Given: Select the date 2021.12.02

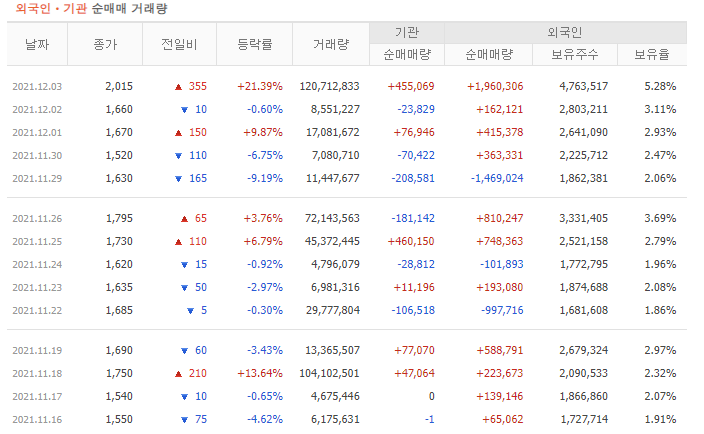Looking at the screenshot, I should 37,110.
